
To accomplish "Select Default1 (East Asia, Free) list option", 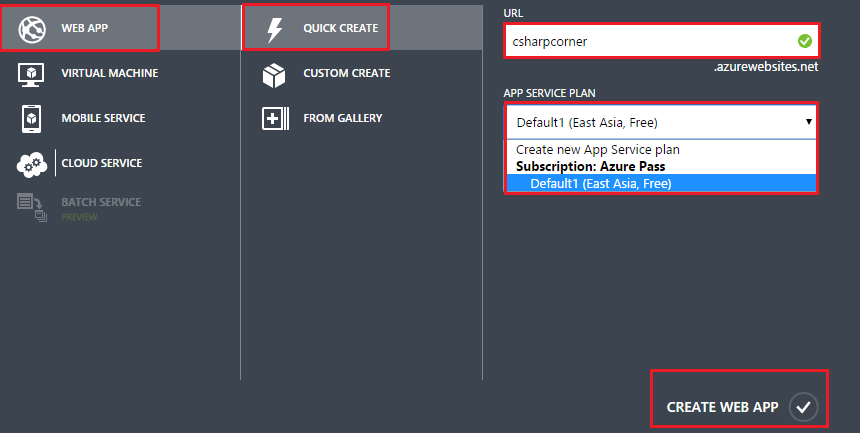I will 600,183.
